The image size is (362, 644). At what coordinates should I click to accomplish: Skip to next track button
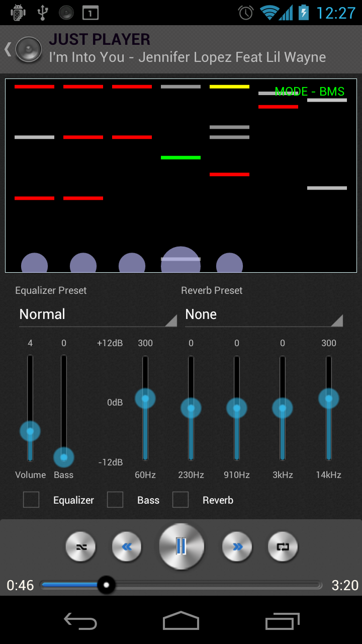click(x=237, y=546)
